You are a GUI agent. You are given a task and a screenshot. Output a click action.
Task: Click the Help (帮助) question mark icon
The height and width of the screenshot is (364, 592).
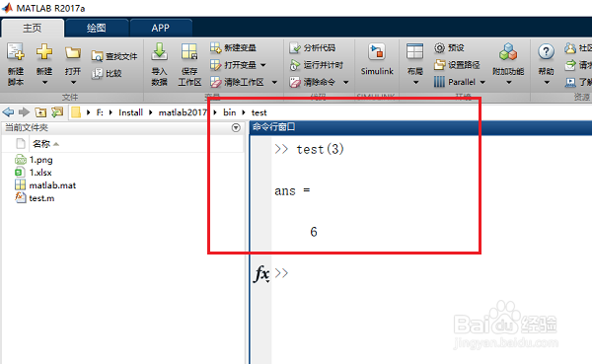[546, 52]
